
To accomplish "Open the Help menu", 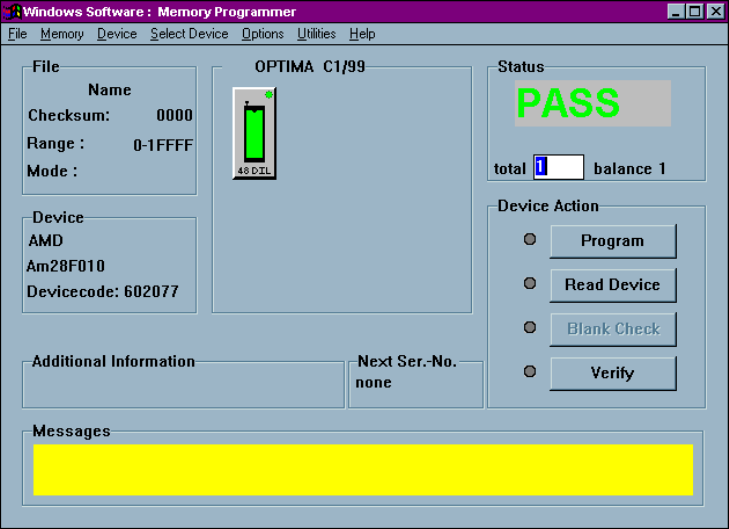I will pos(362,34).
